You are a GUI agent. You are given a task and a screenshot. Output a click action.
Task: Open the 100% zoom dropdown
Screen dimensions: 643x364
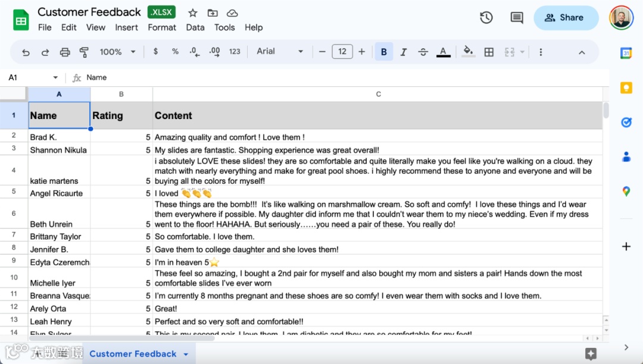point(117,52)
